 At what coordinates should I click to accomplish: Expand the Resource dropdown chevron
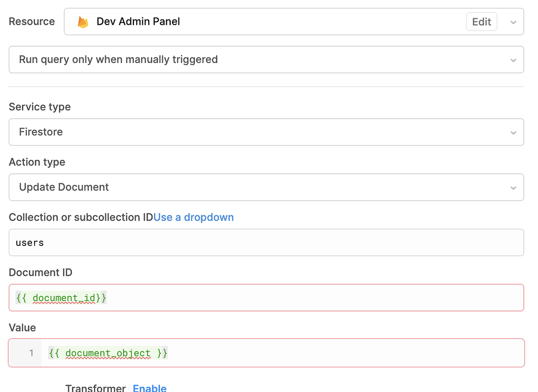[x=513, y=22]
